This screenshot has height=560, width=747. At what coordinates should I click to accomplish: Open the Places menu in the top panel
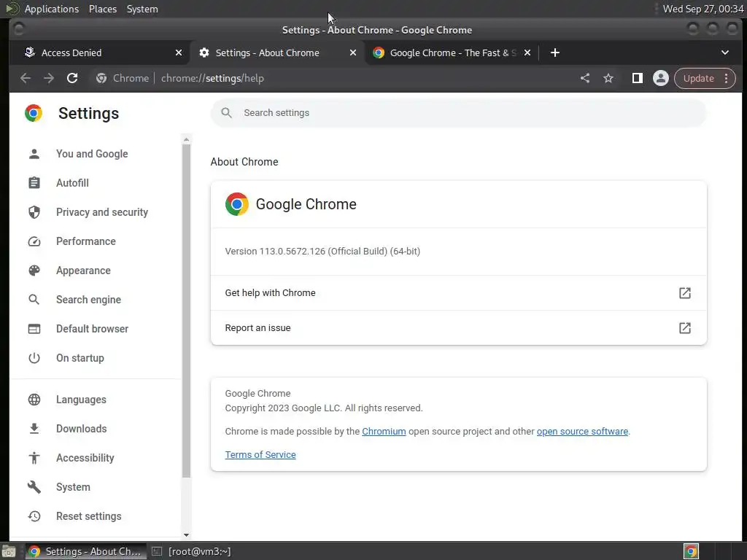click(102, 9)
